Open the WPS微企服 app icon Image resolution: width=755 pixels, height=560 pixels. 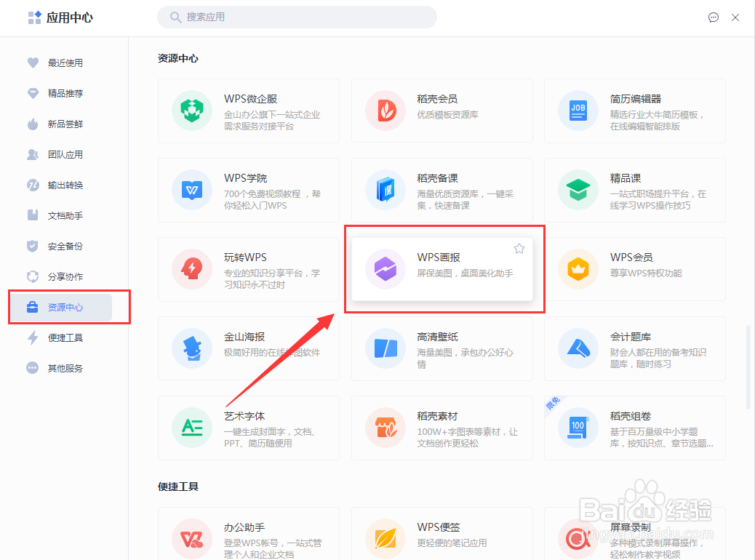[192, 111]
